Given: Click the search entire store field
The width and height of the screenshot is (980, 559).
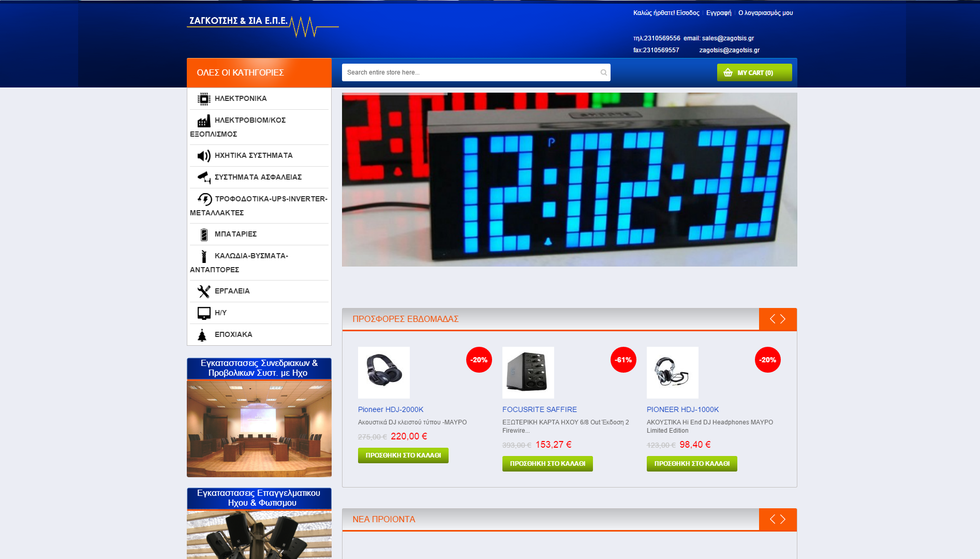Looking at the screenshot, I should coord(471,72).
